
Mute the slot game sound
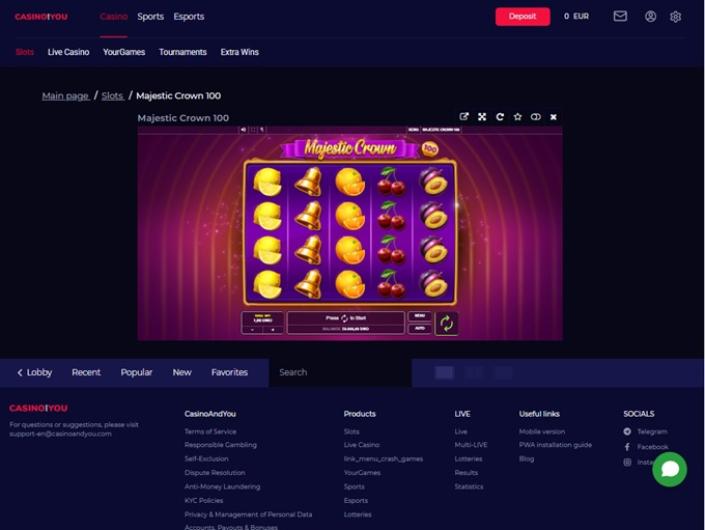click(x=243, y=129)
